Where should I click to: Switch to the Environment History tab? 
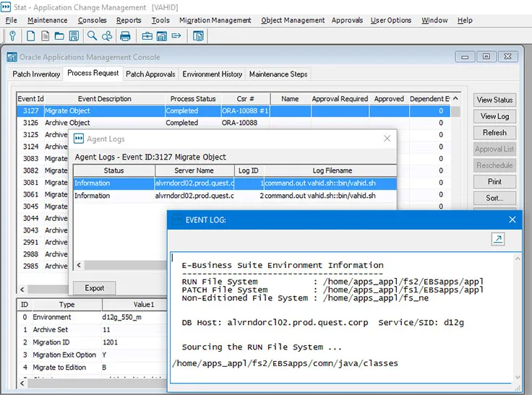click(212, 74)
